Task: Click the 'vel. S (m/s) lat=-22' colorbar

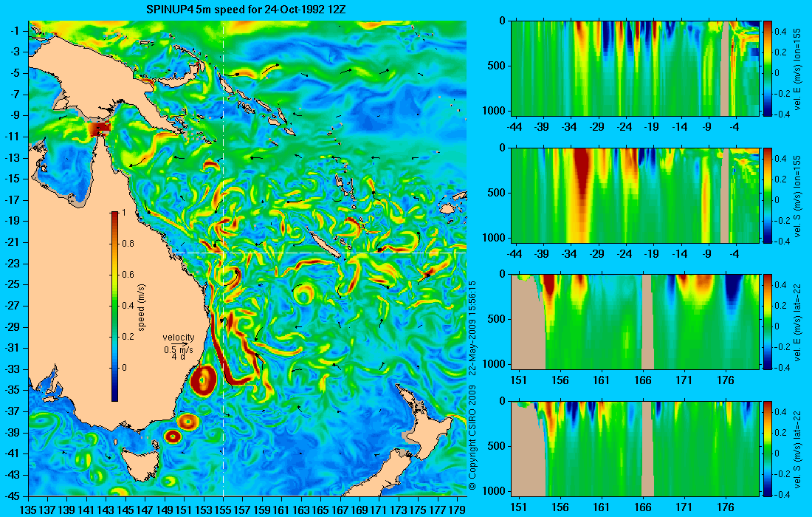Action: coord(768,448)
